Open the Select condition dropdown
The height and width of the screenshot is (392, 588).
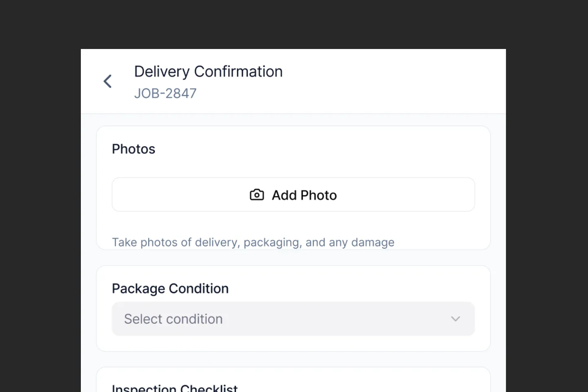click(293, 319)
